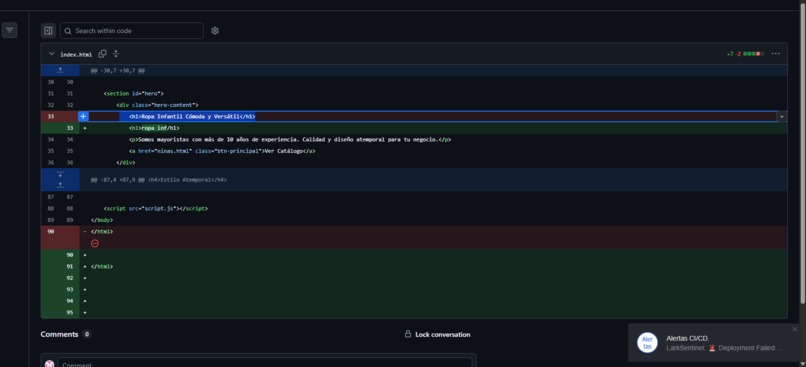Focus the Search within code field
806x367 pixels.
pos(132,31)
